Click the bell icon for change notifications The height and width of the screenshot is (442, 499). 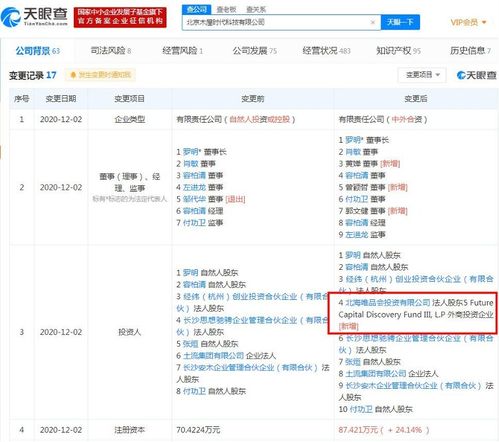(73, 75)
